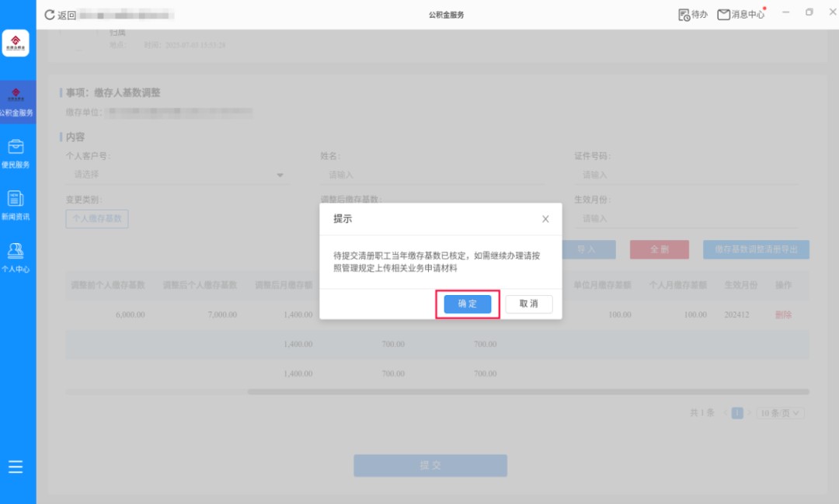Open the 10 条/页 page size dropdown
Image resolution: width=839 pixels, height=504 pixels.
(x=780, y=413)
